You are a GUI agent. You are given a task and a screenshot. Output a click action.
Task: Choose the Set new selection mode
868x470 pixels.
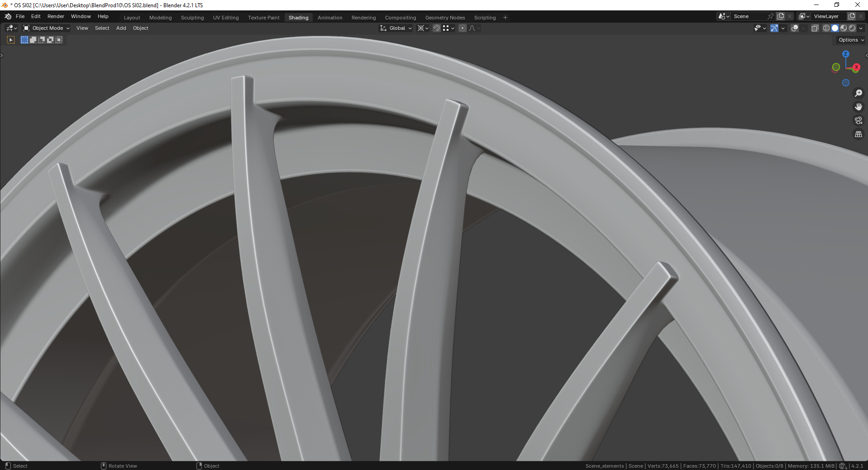(x=24, y=40)
